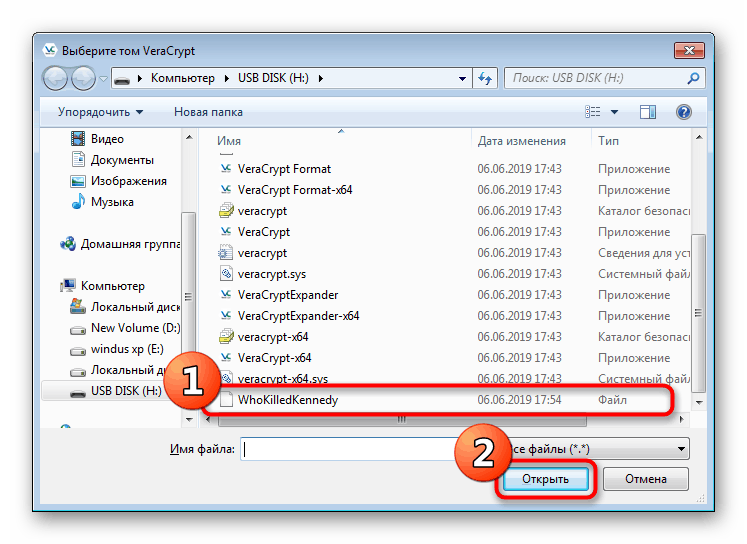Click the Back navigation arrow button
Screen dimensions: 747x544
point(55,78)
